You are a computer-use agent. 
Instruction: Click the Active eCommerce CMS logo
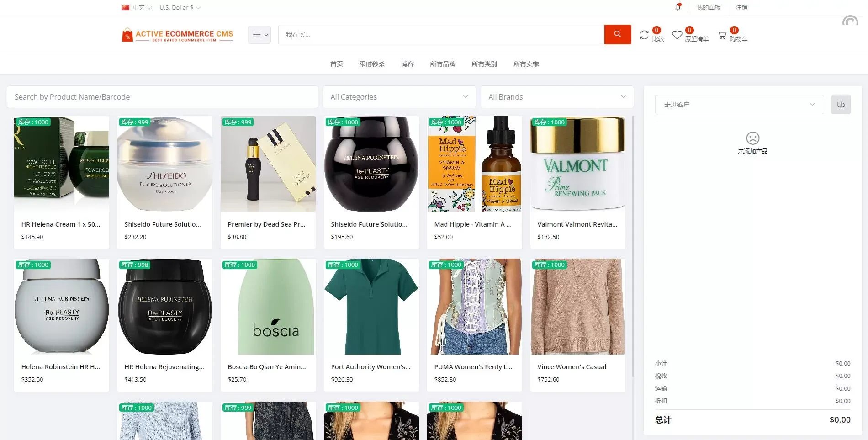point(177,35)
